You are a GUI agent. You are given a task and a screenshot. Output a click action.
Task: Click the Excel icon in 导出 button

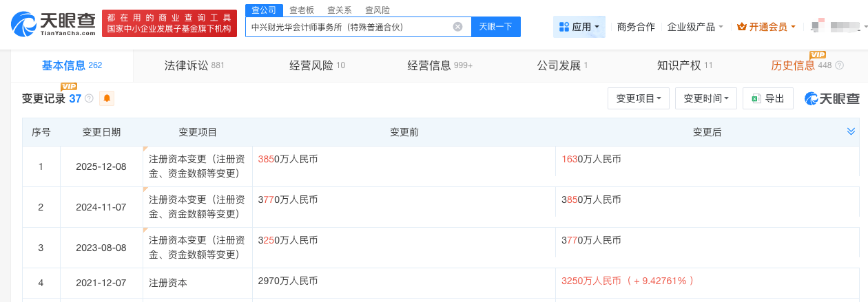756,98
